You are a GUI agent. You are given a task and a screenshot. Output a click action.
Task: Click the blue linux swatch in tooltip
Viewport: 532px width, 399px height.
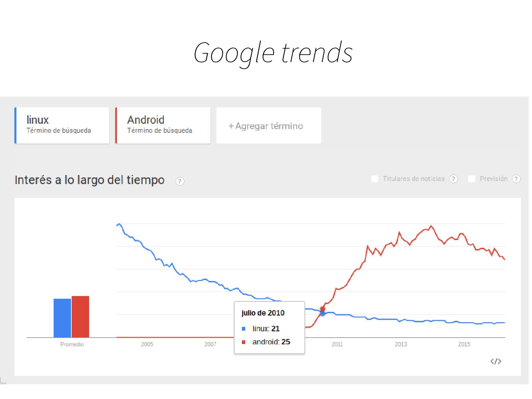pos(244,329)
